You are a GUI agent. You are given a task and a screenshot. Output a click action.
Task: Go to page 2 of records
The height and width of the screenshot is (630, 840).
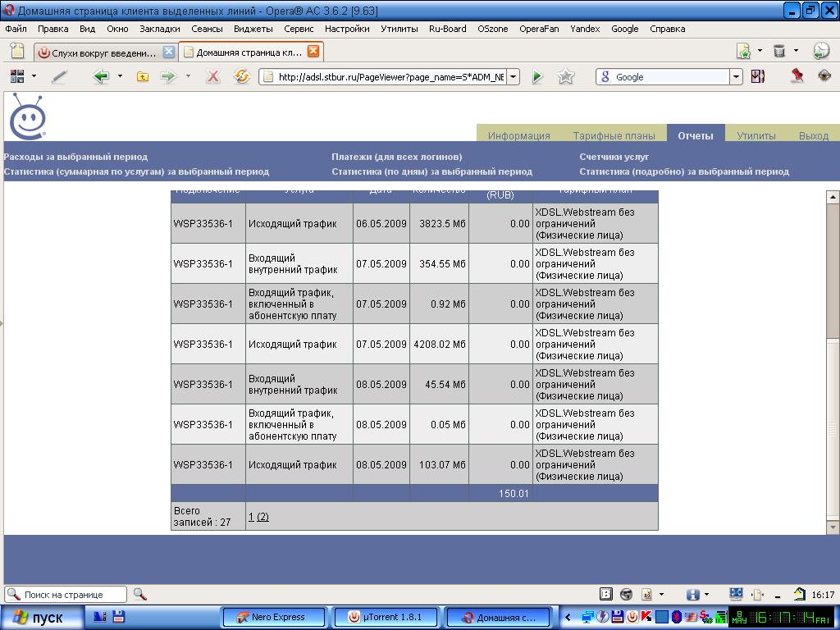pos(262,517)
